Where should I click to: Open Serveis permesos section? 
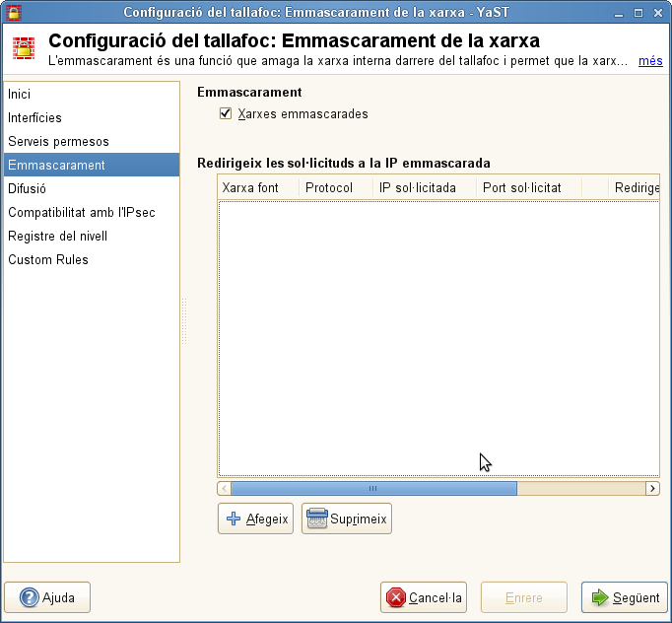point(58,141)
